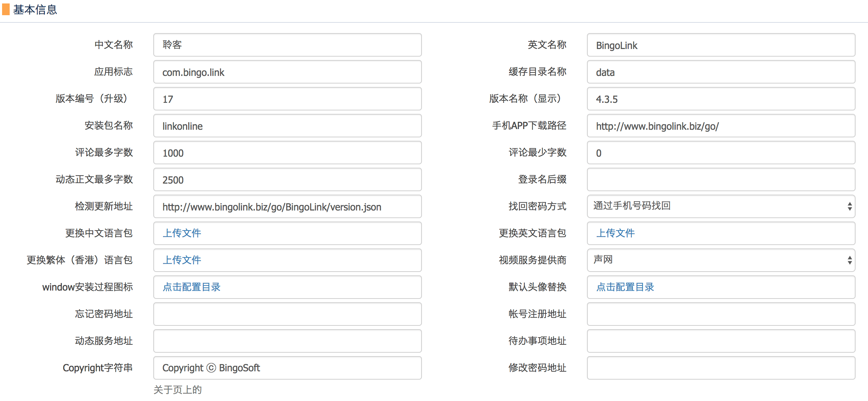Focus the 英文名称 field with BingoLink
868x401 pixels.
pos(721,45)
